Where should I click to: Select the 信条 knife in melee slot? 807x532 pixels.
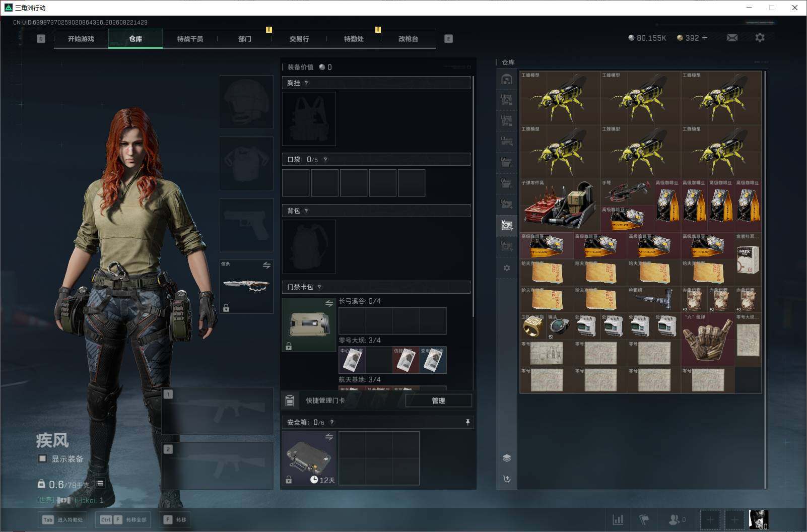coord(246,286)
